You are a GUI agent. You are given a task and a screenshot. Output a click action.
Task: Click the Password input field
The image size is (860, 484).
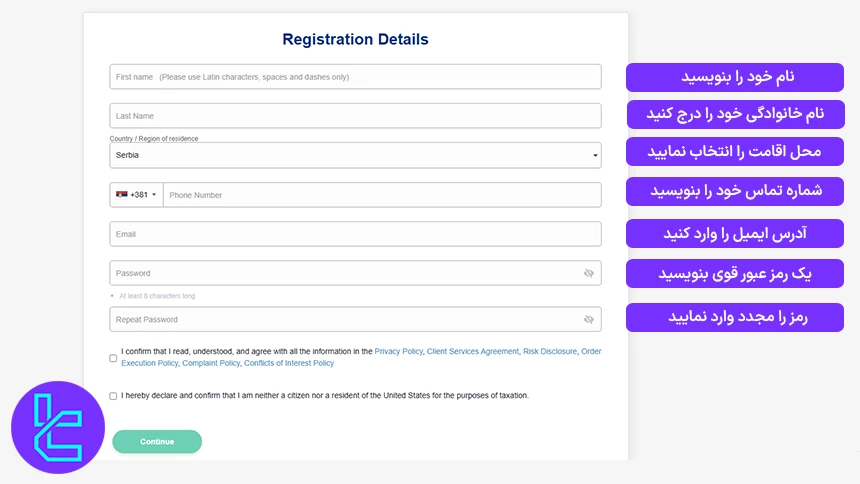[x=340, y=273]
